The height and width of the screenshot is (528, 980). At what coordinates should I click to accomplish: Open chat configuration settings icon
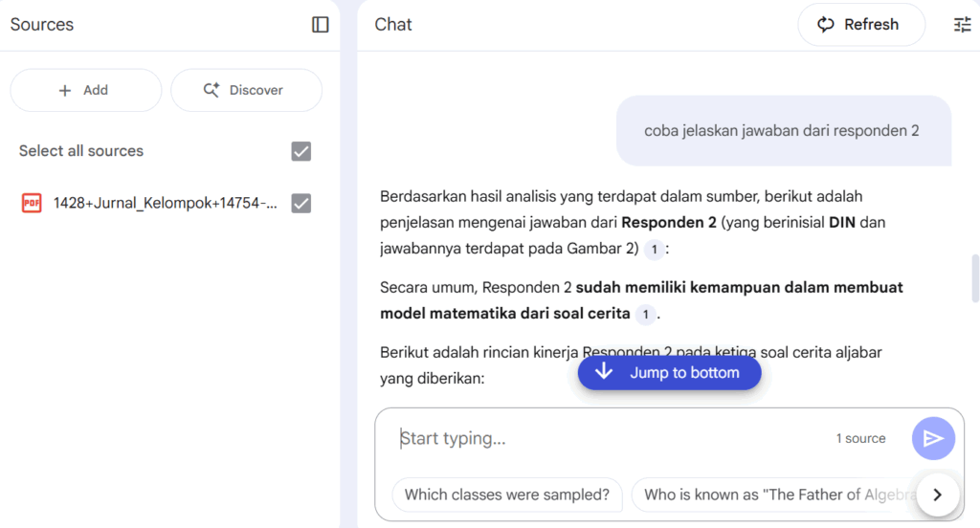pos(962,25)
